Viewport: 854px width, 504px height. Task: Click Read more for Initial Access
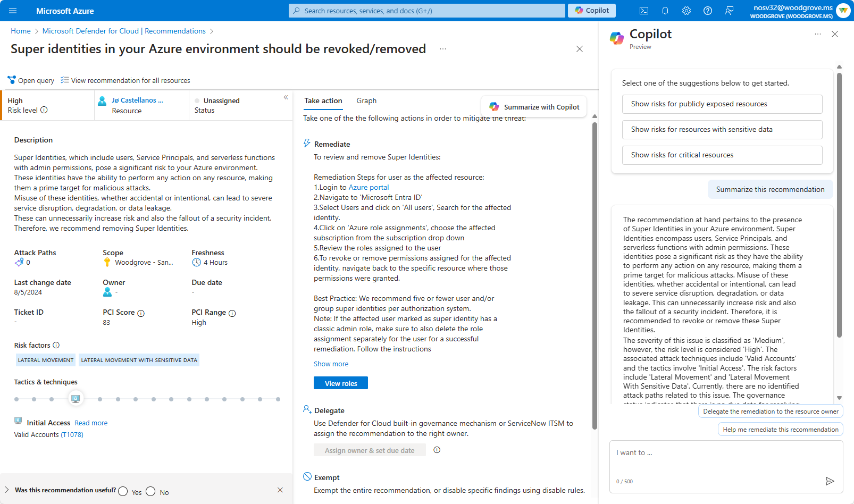pos(91,423)
